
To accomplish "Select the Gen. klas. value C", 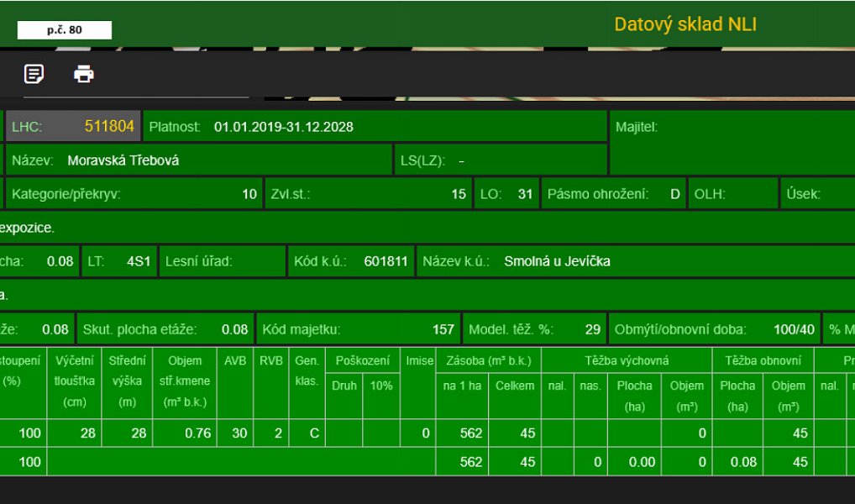I will coord(314,433).
